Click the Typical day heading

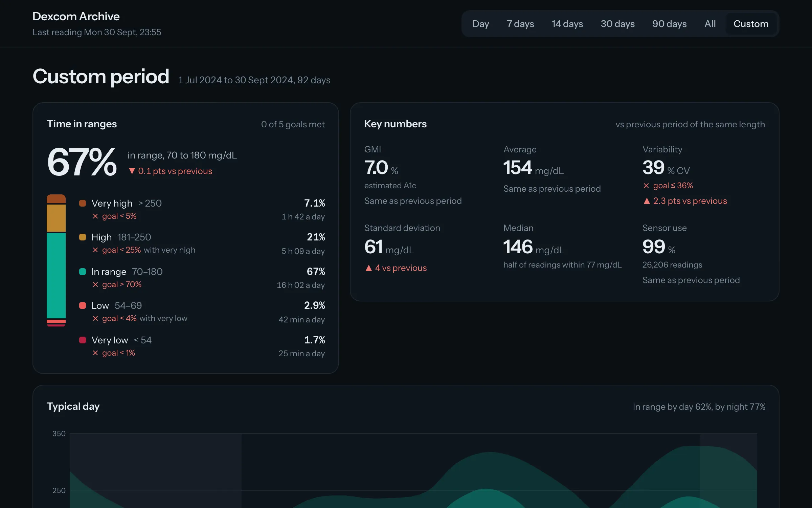(73, 406)
